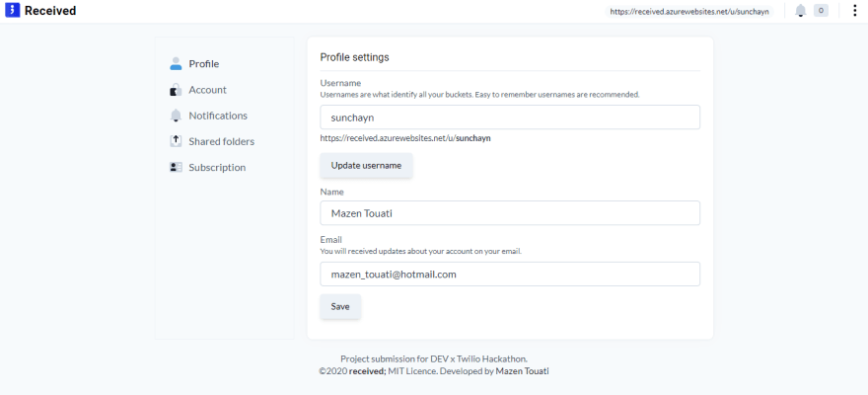Go to Shared folders section
Screen dimensions: 868x395
tap(221, 142)
